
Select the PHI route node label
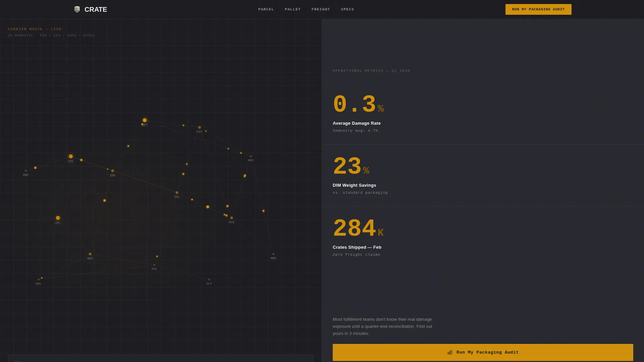coord(231,223)
